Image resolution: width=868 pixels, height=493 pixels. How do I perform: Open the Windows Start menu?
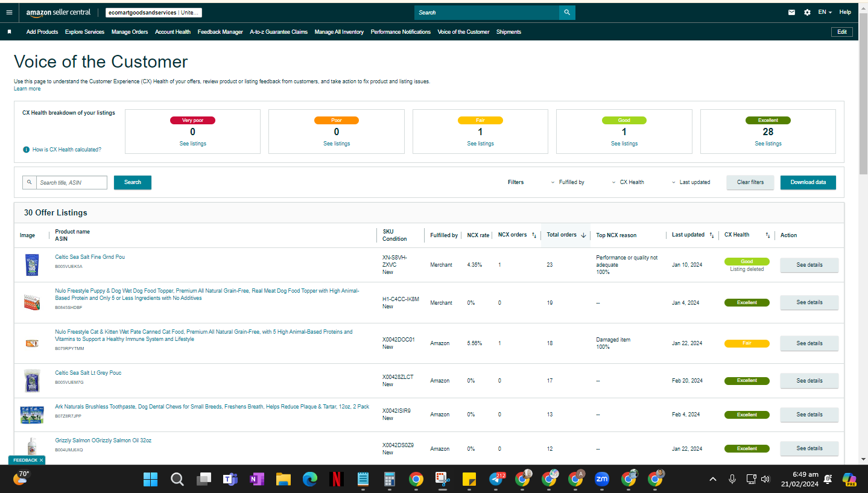(x=150, y=479)
